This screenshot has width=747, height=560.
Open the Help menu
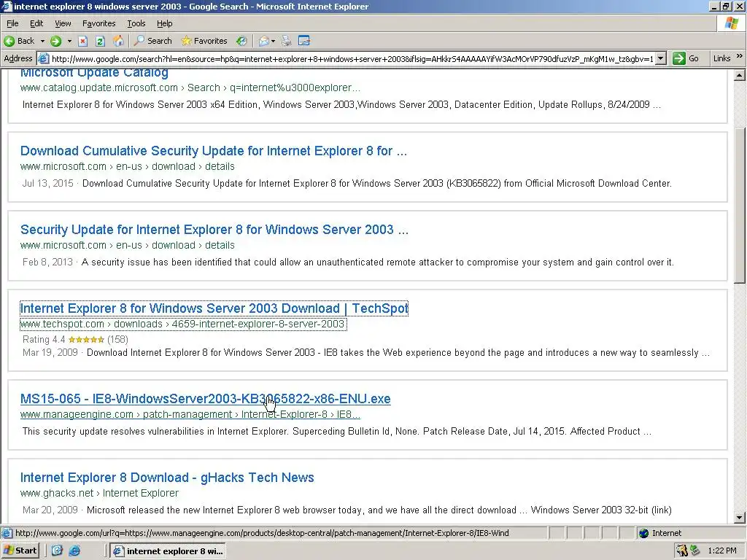(164, 23)
